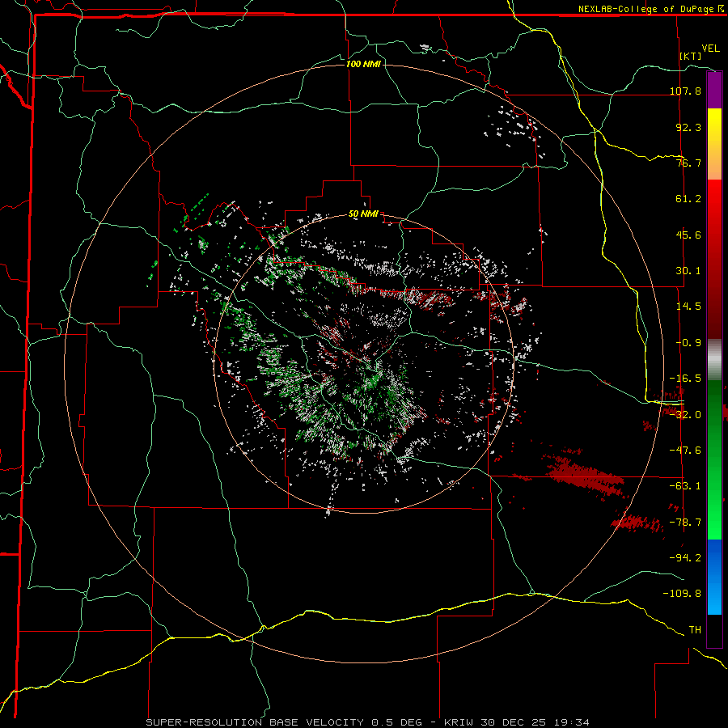Click the -63.1 velocity scale value

click(685, 486)
